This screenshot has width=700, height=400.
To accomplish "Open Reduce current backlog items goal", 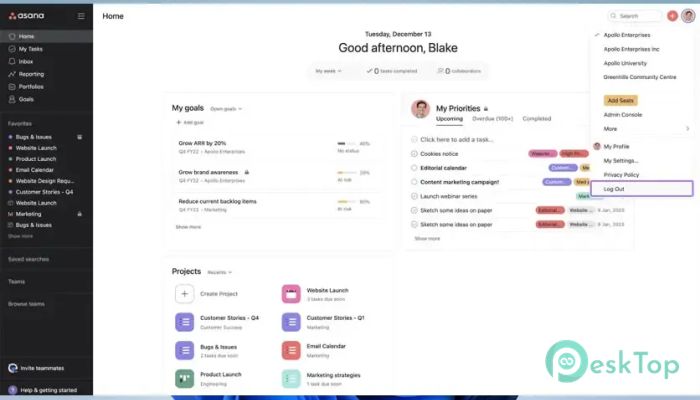I will click(217, 201).
